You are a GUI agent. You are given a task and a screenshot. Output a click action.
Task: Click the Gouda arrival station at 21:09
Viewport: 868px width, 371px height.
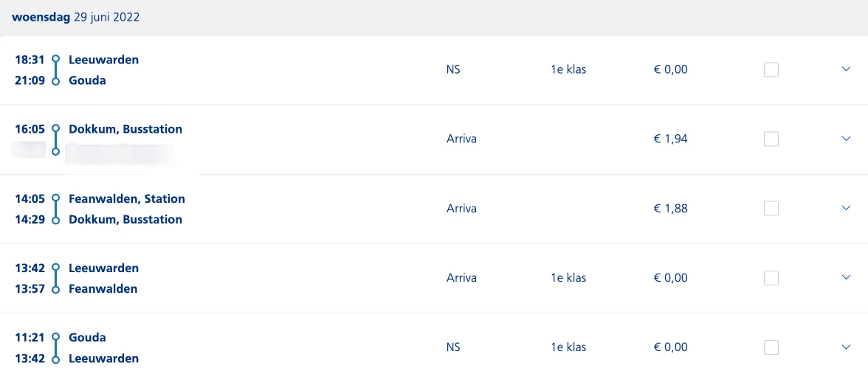(x=87, y=80)
